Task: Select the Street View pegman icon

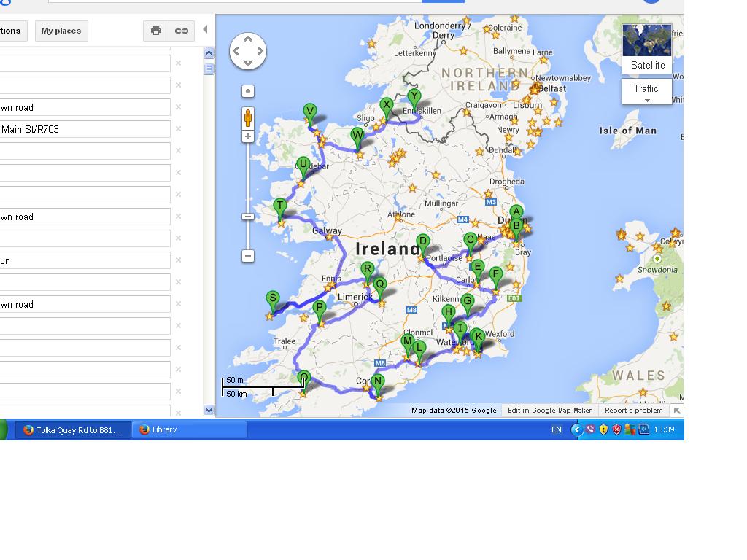Action: click(248, 118)
